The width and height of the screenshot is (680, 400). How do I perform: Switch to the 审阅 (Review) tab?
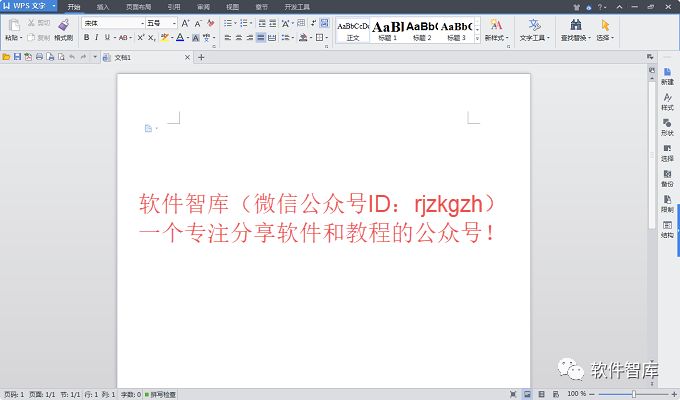click(x=203, y=7)
